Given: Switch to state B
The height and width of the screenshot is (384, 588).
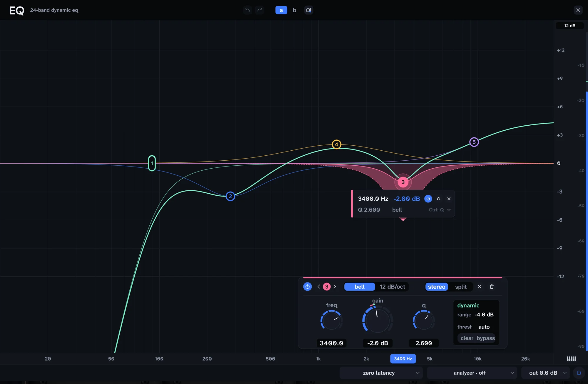Looking at the screenshot, I should [x=294, y=10].
